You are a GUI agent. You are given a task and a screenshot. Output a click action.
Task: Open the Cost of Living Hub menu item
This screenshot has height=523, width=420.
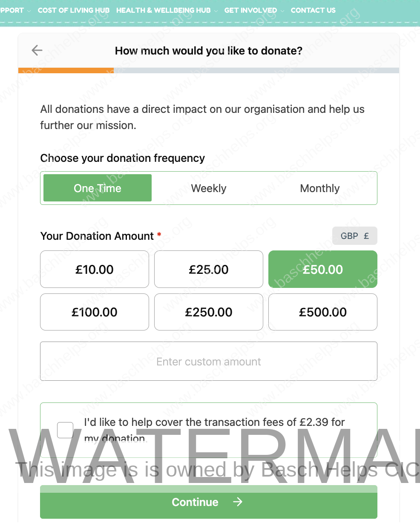click(x=74, y=10)
